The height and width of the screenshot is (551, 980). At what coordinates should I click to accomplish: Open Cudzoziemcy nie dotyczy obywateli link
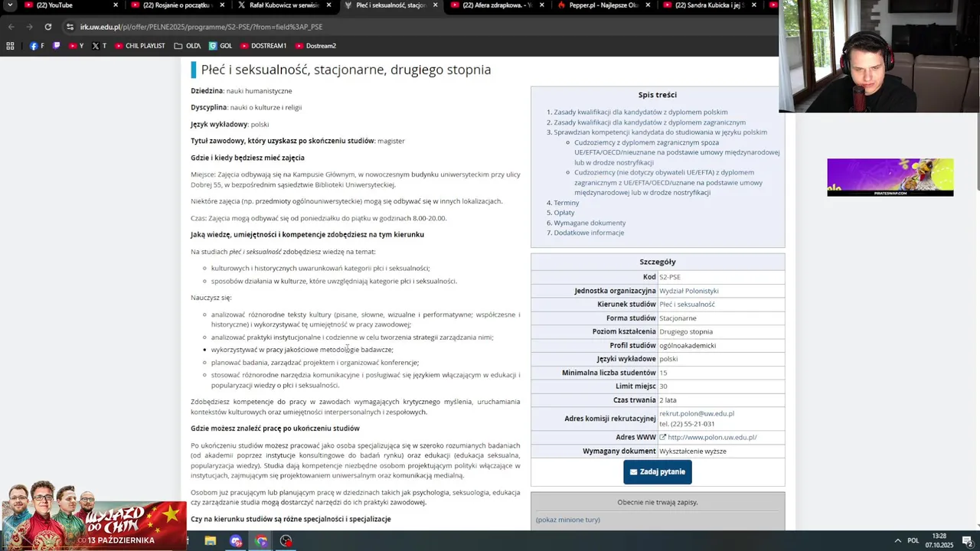click(x=668, y=182)
